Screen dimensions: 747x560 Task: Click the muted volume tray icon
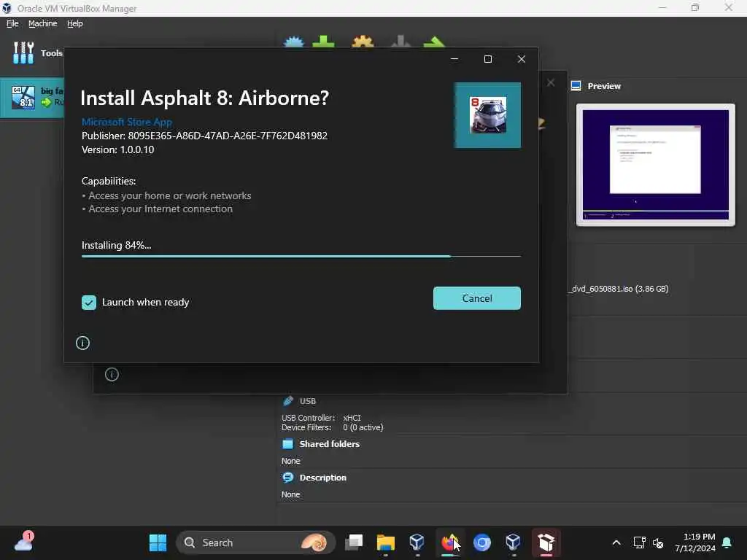click(x=659, y=542)
